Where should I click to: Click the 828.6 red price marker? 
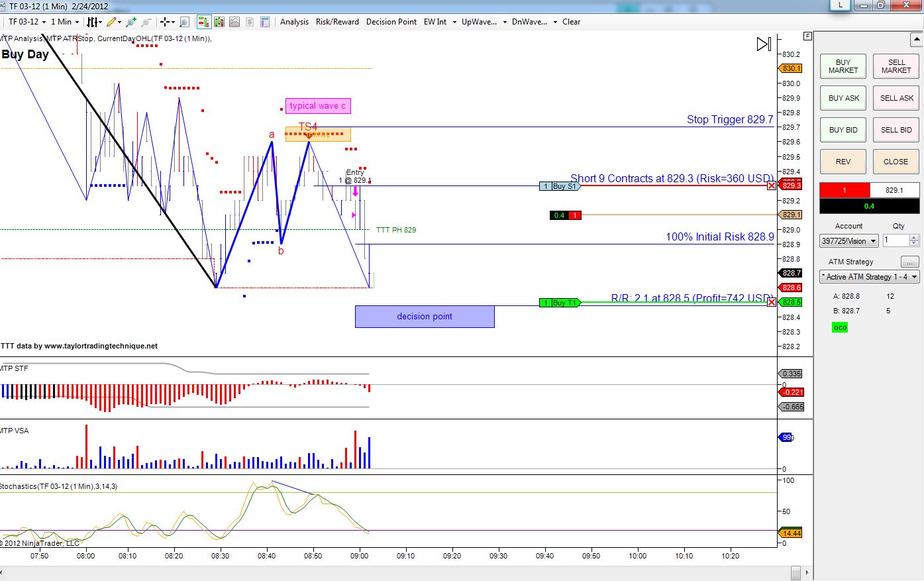(790, 288)
